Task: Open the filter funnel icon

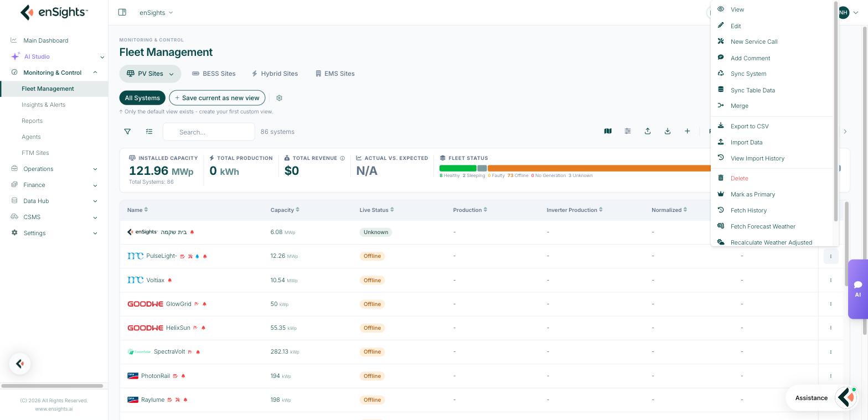Action: coord(127,132)
